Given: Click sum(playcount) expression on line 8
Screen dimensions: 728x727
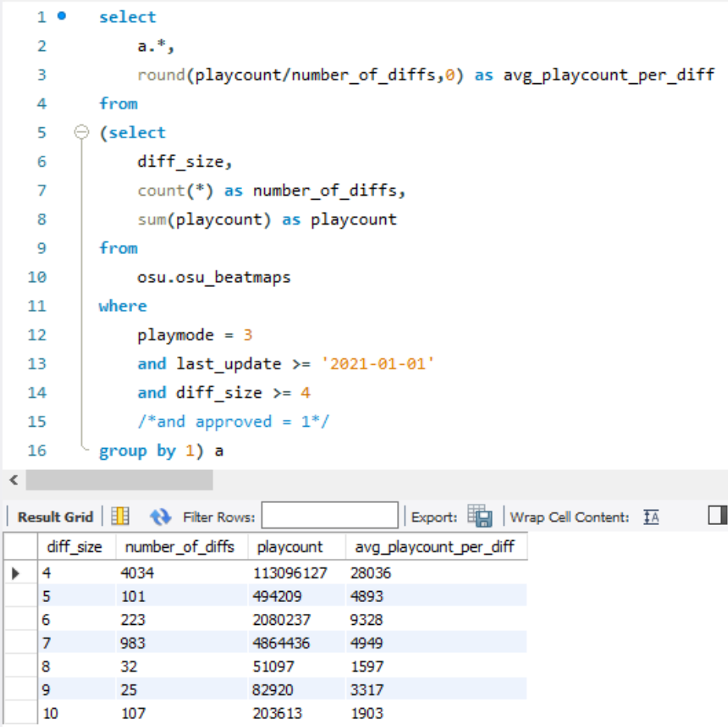Looking at the screenshot, I should point(204,219).
